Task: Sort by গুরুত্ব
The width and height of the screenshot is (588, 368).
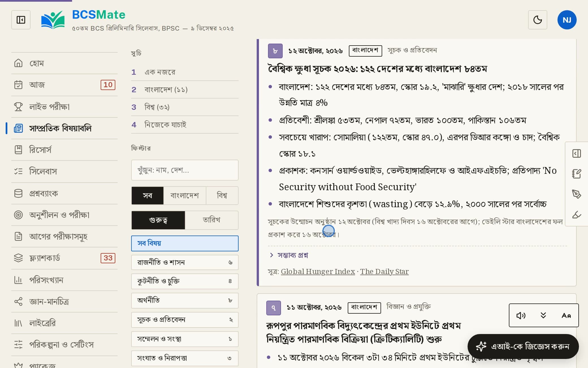Action: (158, 220)
